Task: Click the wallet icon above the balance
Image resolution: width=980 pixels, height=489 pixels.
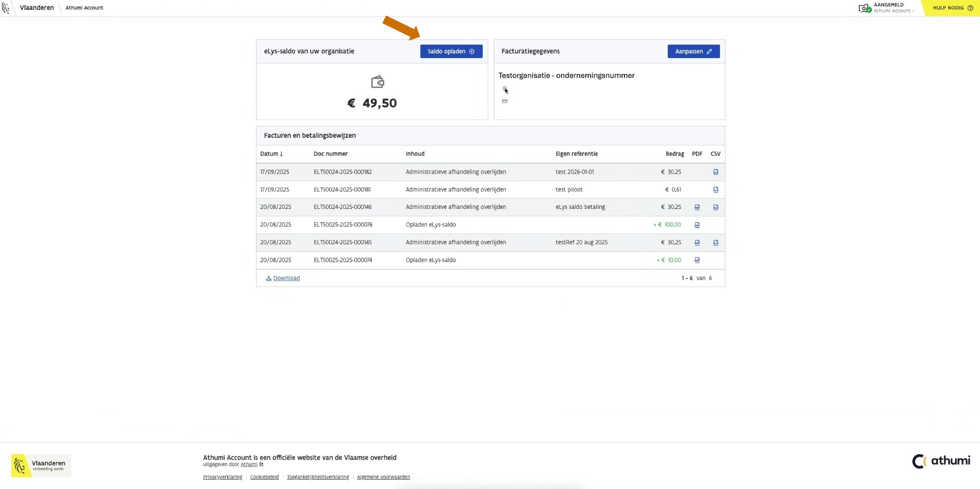Action: [x=377, y=82]
